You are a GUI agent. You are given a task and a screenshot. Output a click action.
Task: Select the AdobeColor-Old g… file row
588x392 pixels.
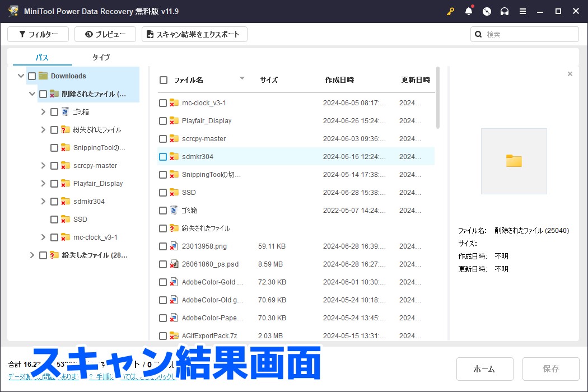[x=296, y=300]
